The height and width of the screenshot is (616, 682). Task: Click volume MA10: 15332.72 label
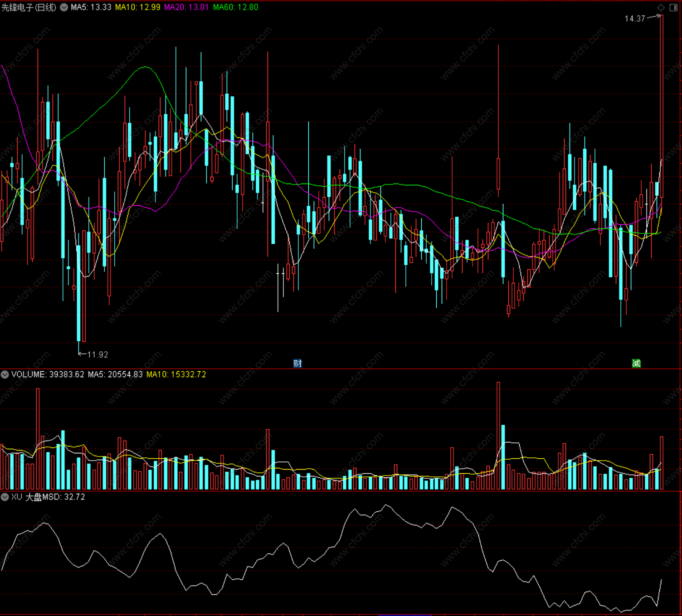[176, 374]
